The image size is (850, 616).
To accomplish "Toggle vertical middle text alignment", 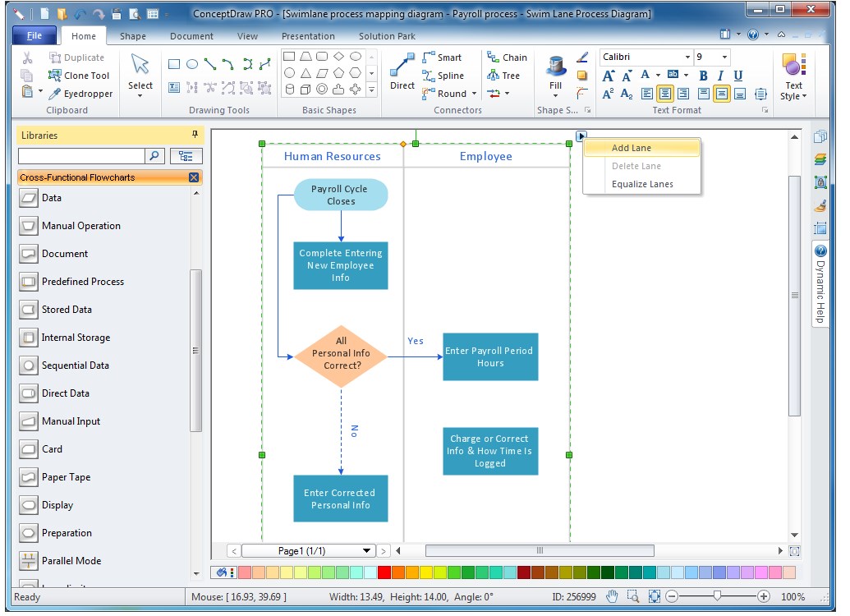I will (x=722, y=94).
